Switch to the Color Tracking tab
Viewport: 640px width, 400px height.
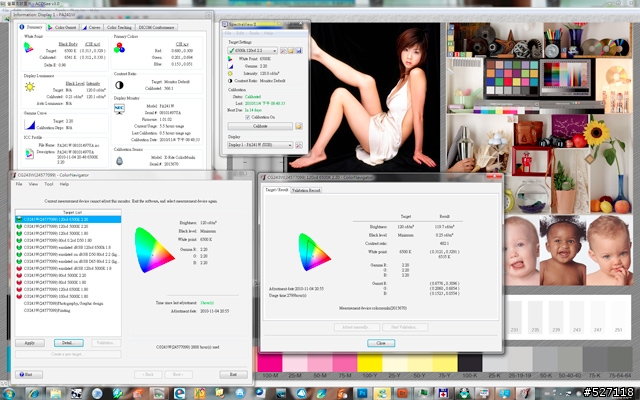tap(119, 27)
